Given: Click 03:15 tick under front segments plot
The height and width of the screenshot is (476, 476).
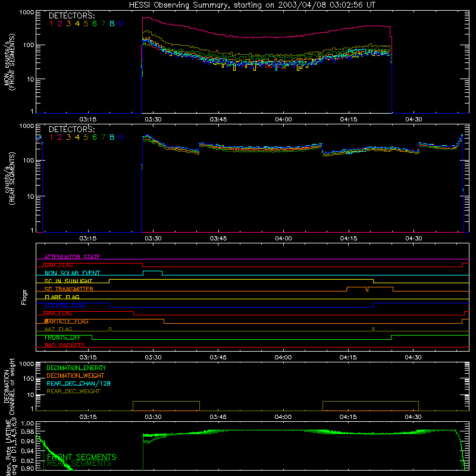Looking at the screenshot, I should click(x=88, y=120).
